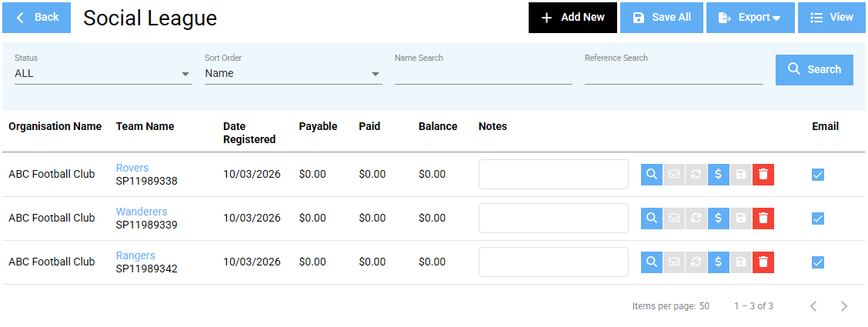Click the Reference Search input field
Viewport: 868px width, 327px height.
[x=673, y=73]
